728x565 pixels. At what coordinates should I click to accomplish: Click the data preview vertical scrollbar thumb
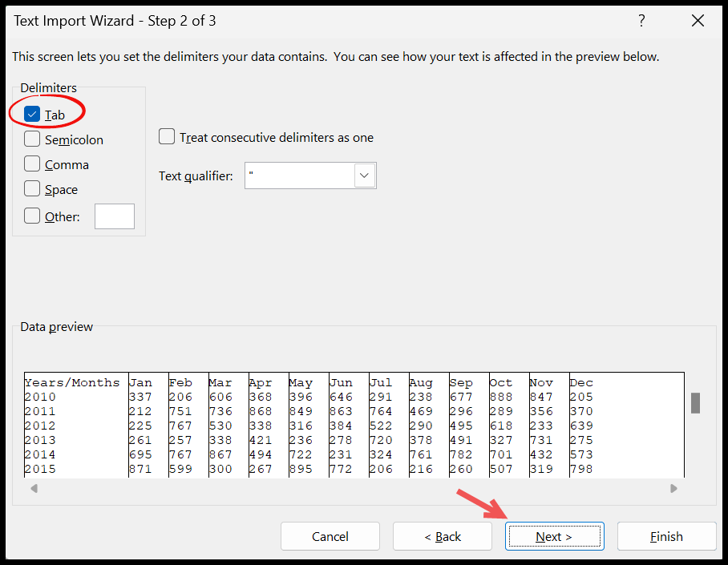pyautogui.click(x=695, y=403)
